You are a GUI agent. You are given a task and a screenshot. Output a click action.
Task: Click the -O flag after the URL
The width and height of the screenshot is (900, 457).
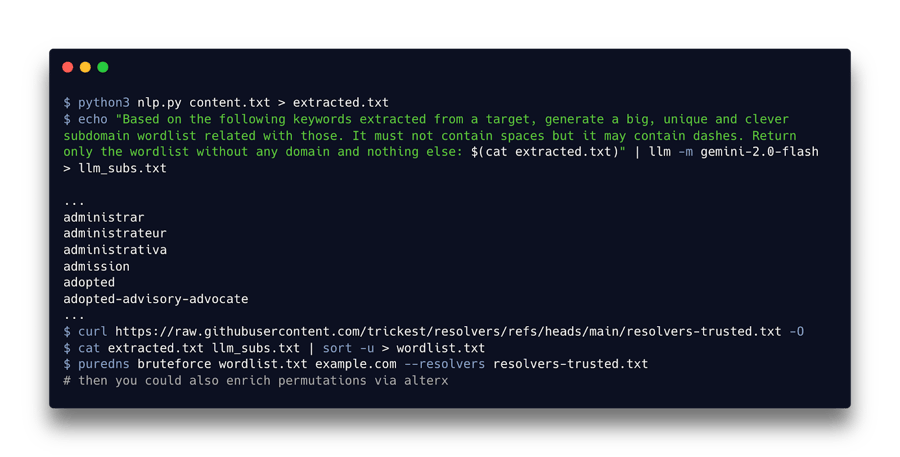point(796,331)
